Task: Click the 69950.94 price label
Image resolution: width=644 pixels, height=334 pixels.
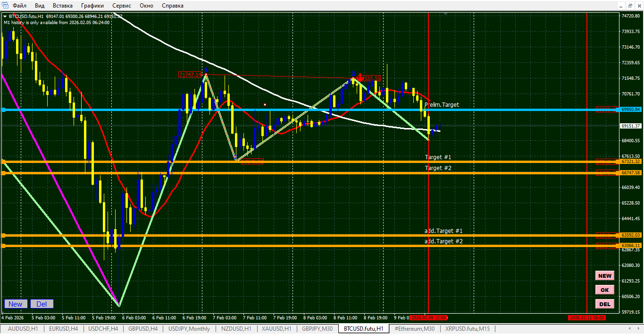Action: pos(631,110)
